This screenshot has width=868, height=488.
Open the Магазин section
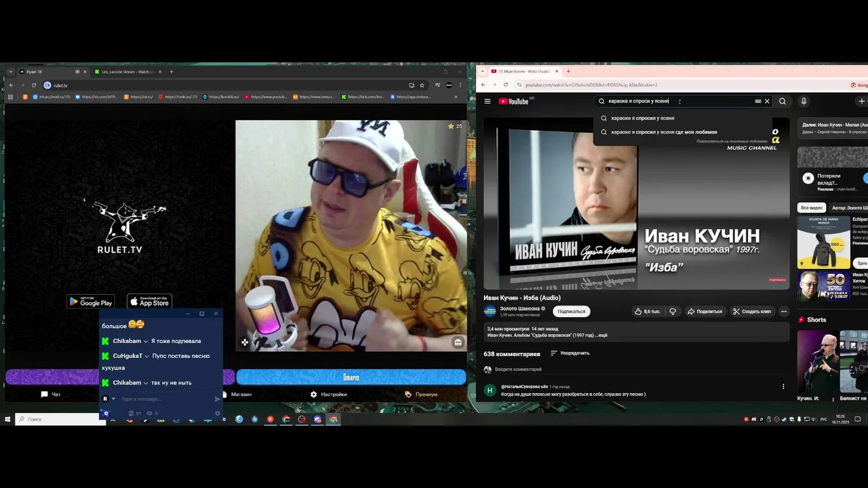[x=237, y=394]
